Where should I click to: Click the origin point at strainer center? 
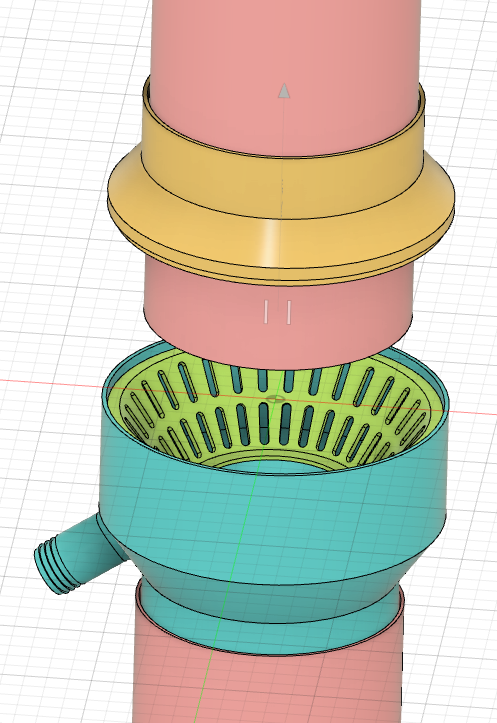[x=276, y=398]
